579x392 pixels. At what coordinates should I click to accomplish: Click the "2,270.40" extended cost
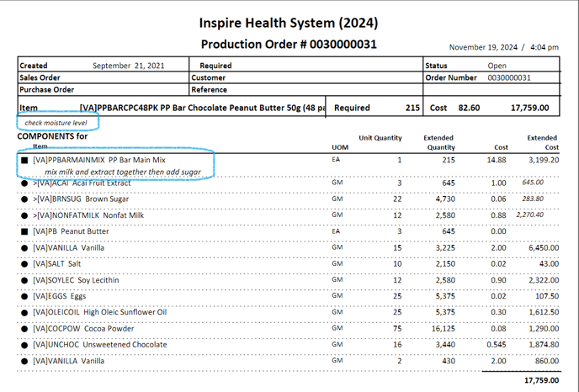pos(530,215)
